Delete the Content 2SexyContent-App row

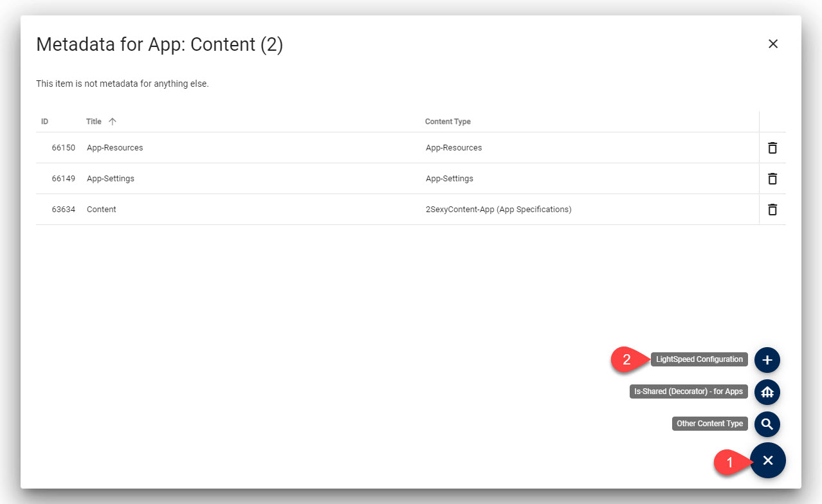[772, 210]
